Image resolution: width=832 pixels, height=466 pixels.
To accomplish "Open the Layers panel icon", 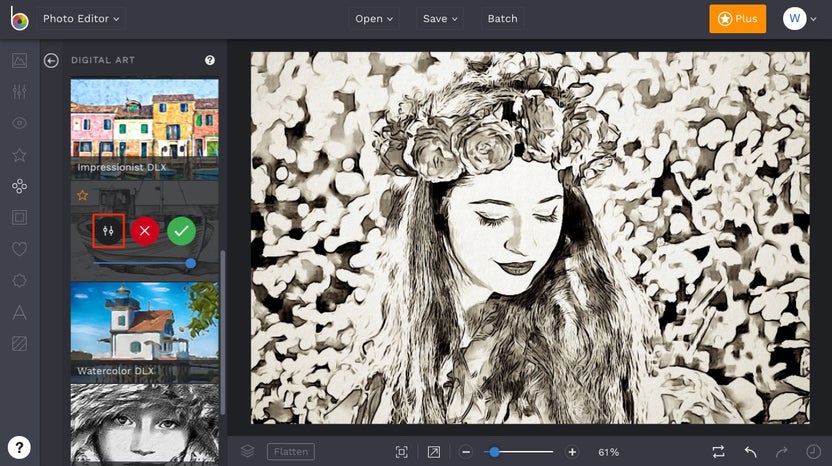I will (247, 452).
